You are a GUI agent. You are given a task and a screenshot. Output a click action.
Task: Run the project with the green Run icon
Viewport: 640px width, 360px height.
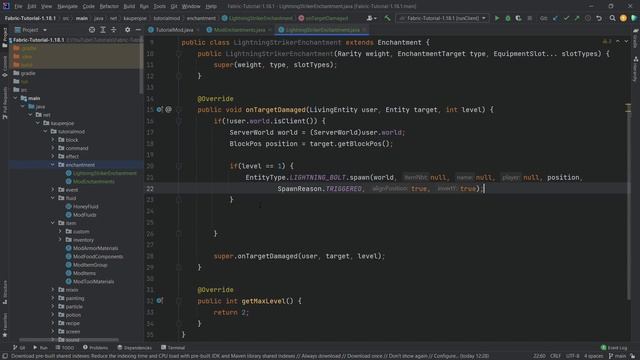click(497, 18)
